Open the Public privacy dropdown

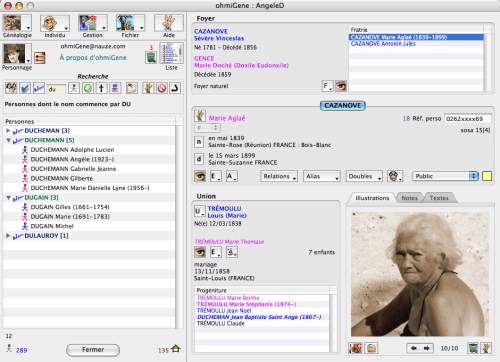coord(446,176)
